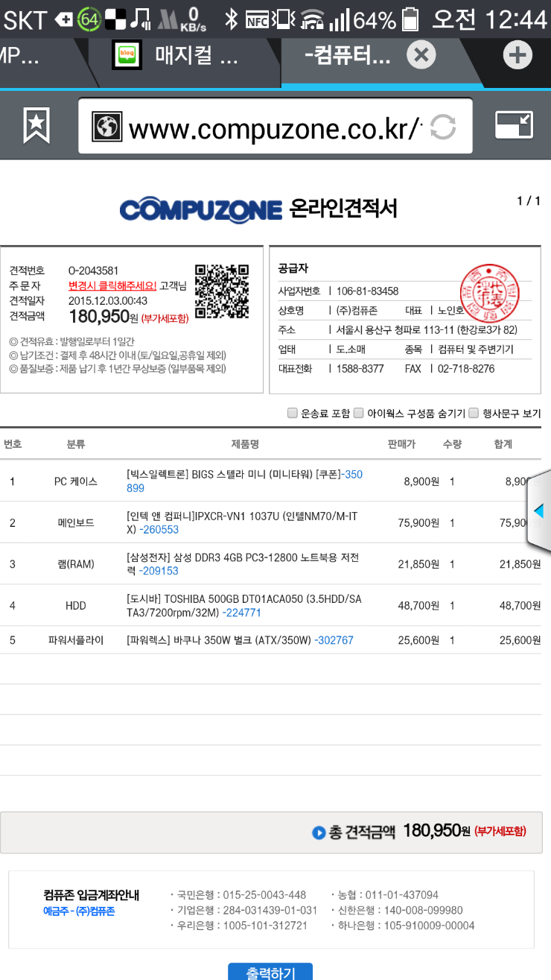The image size is (551, 980).
Task: Tap the bottom 180,950원 total amount
Action: (x=437, y=831)
